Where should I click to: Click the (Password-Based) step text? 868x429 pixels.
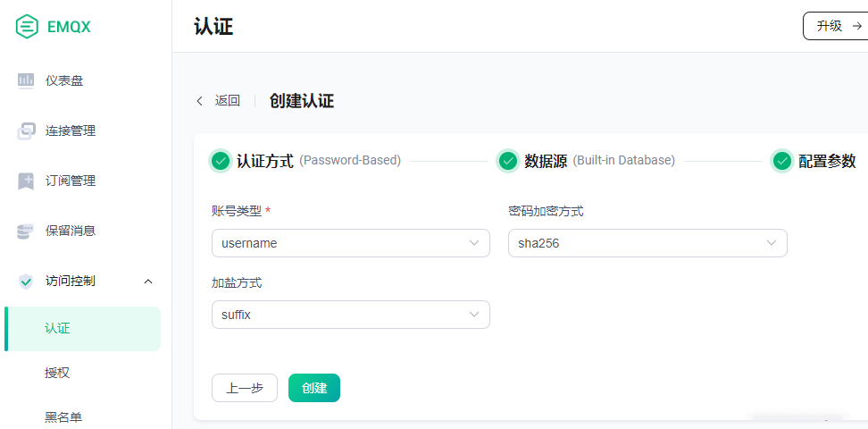coord(350,161)
